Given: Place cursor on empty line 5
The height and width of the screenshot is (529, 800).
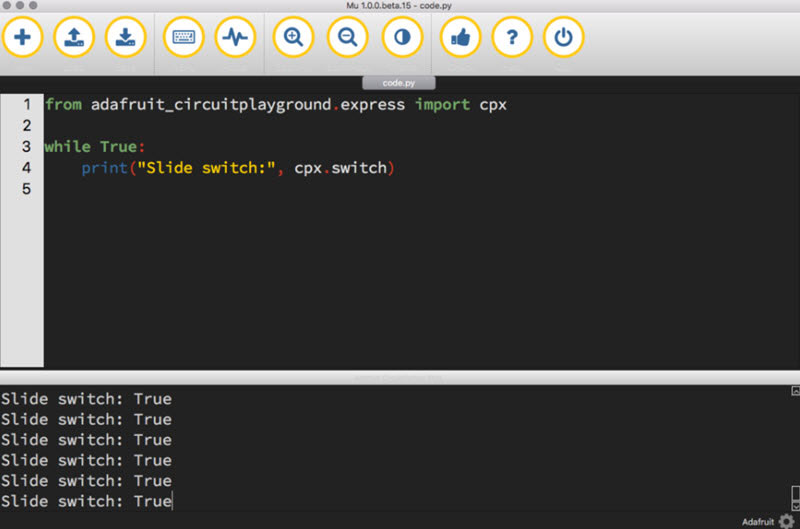Looking at the screenshot, I should (x=200, y=189).
